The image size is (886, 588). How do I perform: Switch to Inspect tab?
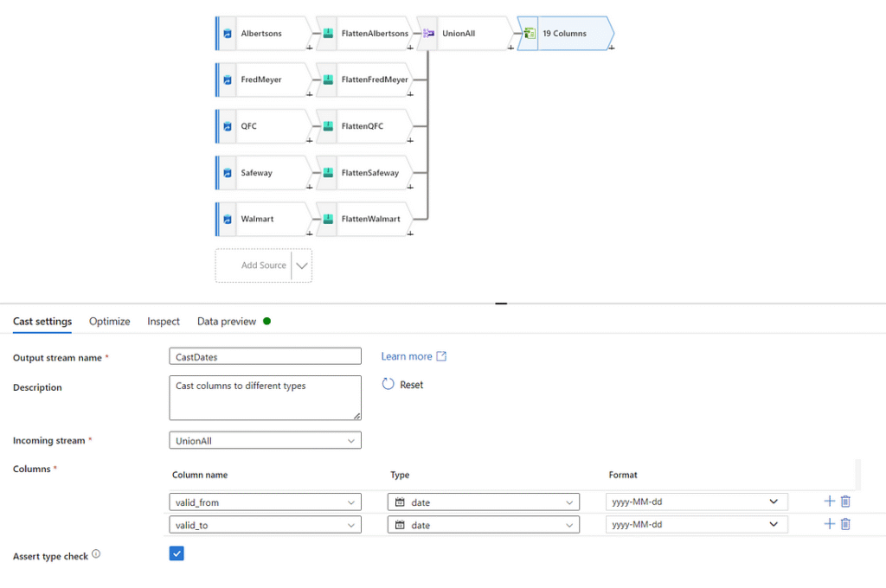pos(164,322)
